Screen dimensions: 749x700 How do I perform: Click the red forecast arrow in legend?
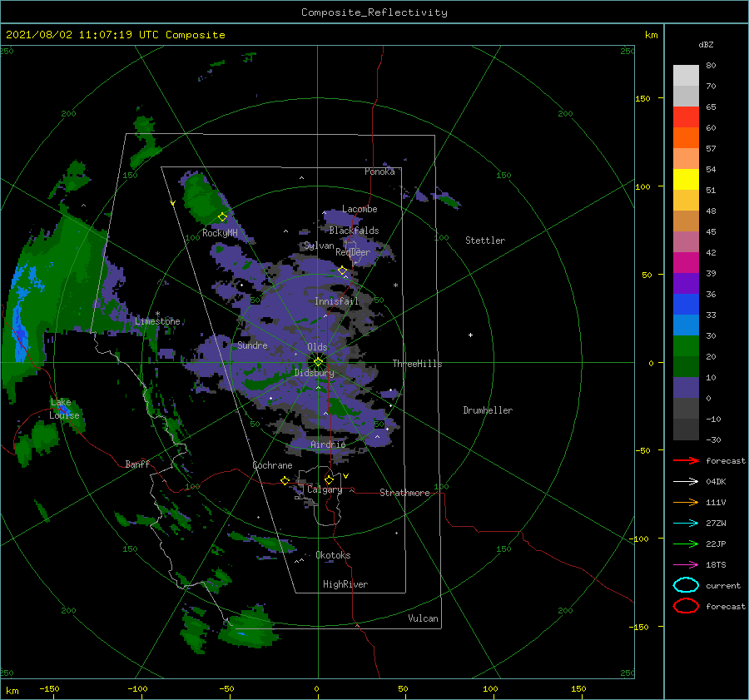click(x=686, y=460)
